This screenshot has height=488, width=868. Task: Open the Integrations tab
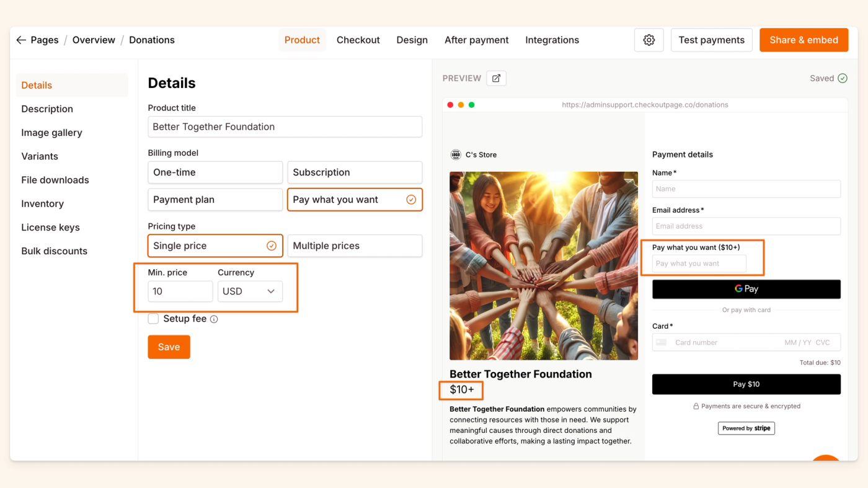pyautogui.click(x=552, y=40)
